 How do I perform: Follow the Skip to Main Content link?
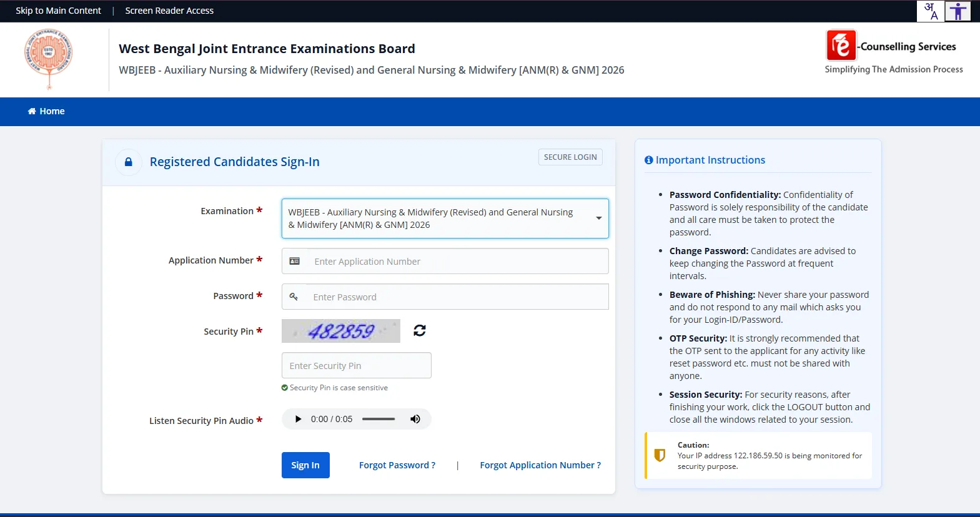click(x=58, y=11)
